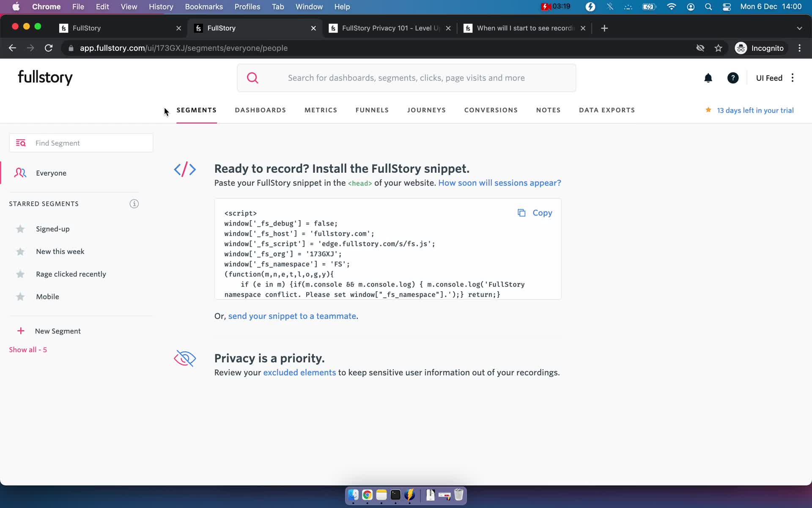Click the main search bar field

[406, 78]
